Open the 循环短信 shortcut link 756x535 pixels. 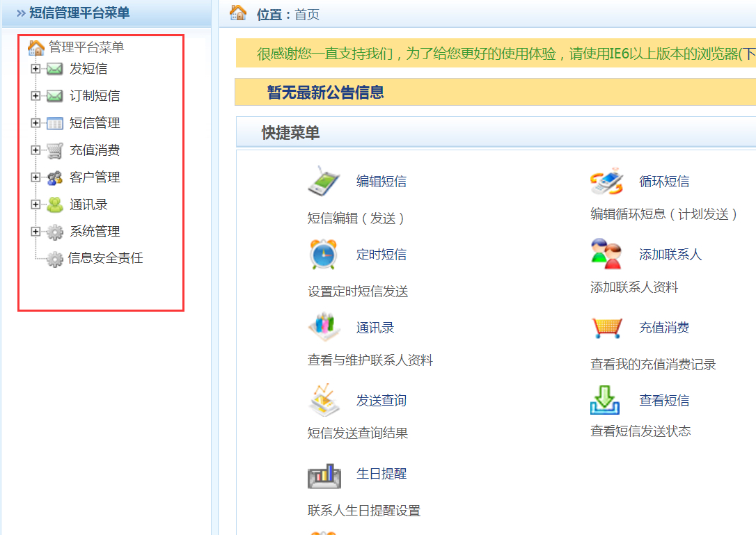(x=664, y=181)
